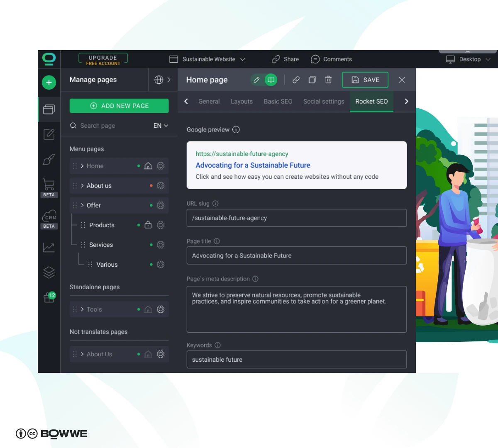
Task: Open settings gear for About us row
Action: tap(161, 185)
